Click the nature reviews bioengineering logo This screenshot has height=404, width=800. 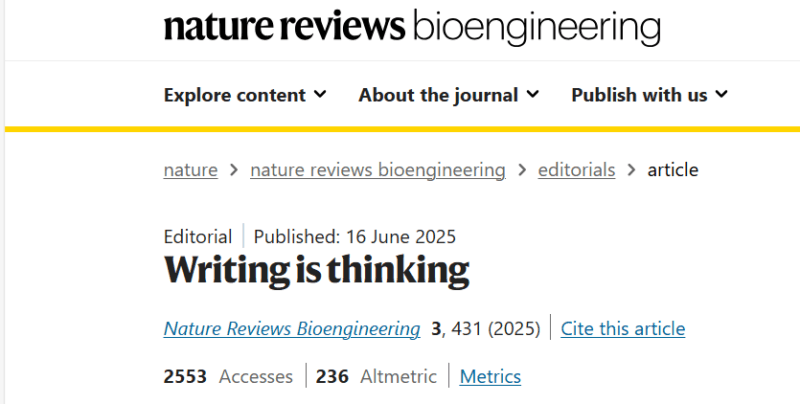click(412, 28)
